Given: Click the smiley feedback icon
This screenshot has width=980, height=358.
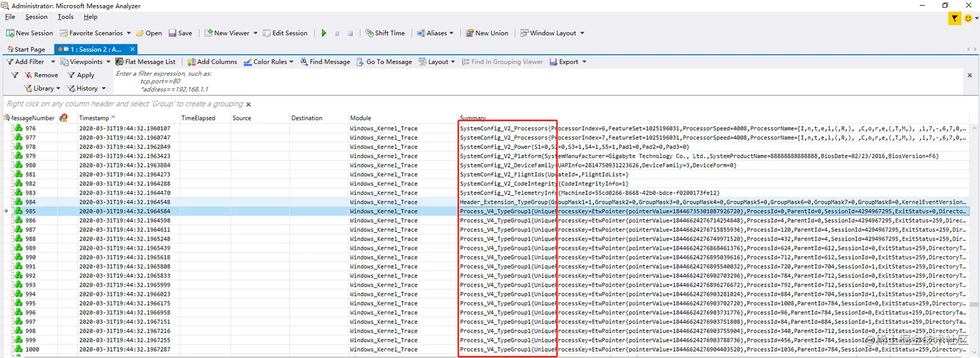Looking at the screenshot, I should pos(969,19).
